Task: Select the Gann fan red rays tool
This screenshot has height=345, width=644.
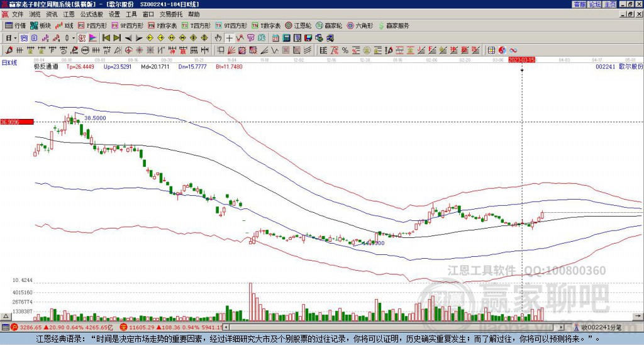Action: 231,50
